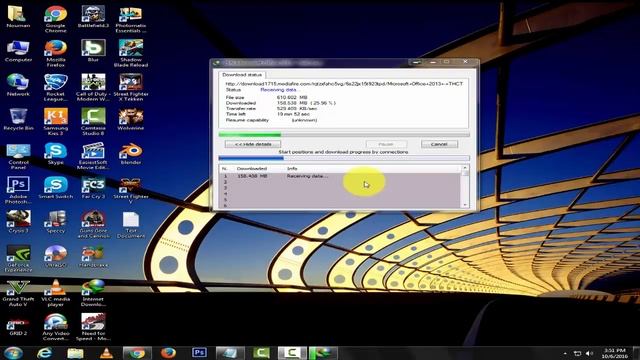The image size is (640, 360).
Task: Click the green overall download progress bar
Action: [x=344, y=134]
